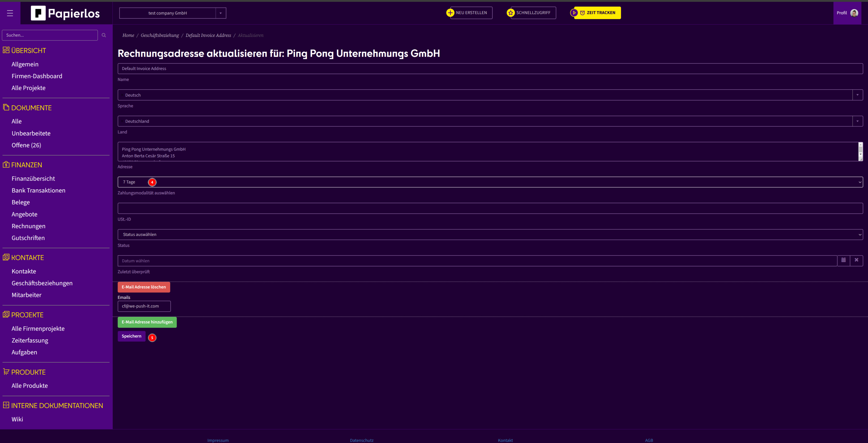Clear the date with X icon
The height and width of the screenshot is (443, 868).
pyautogui.click(x=856, y=260)
